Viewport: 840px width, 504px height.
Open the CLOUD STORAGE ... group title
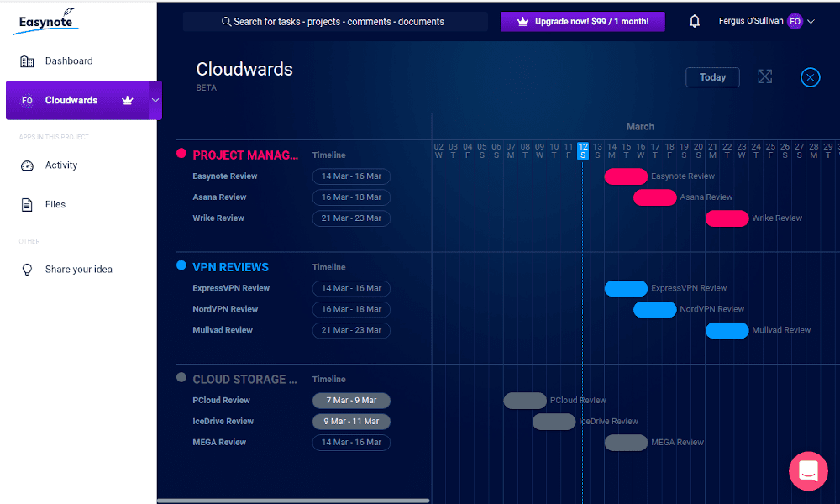click(244, 379)
